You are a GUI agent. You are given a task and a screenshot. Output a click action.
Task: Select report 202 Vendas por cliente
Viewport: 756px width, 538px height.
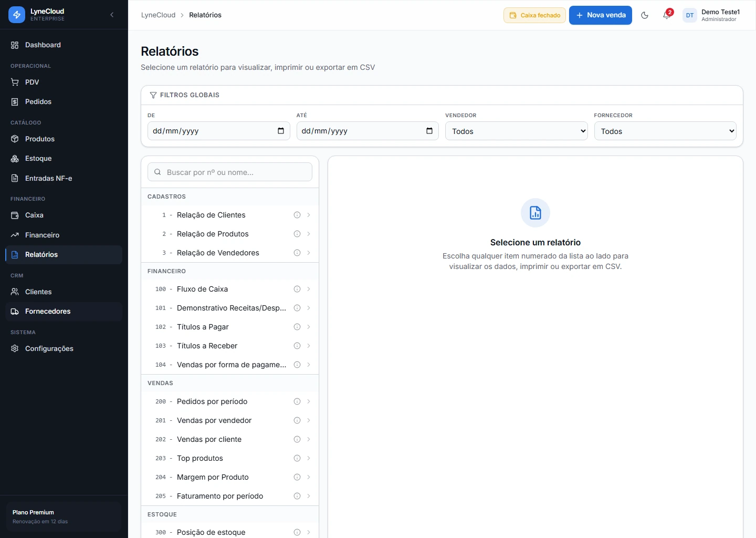(230, 439)
